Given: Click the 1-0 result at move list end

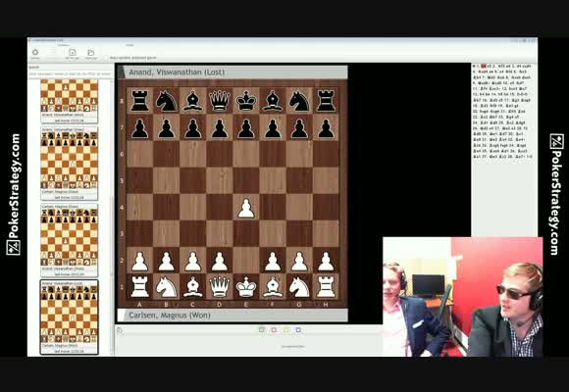Looking at the screenshot, I should 529,156.
